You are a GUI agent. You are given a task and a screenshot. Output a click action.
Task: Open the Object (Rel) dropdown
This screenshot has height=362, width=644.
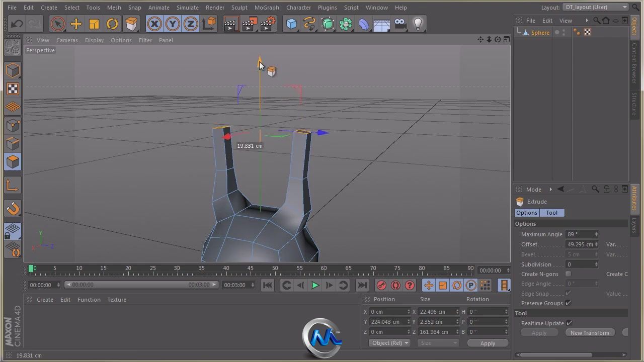tap(390, 343)
